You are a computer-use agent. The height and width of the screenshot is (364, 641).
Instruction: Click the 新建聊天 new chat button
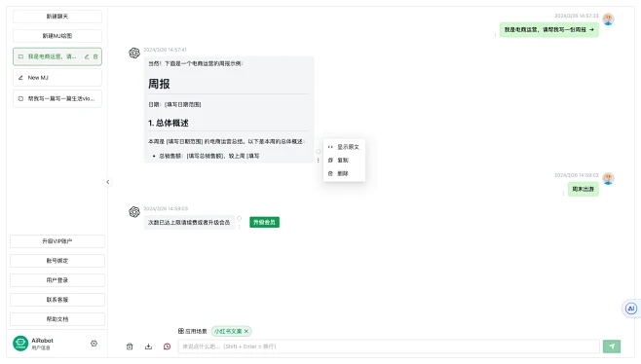pos(57,17)
